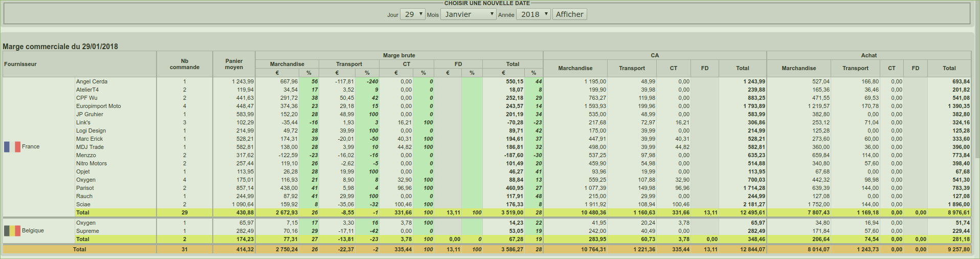Click France total marge brute 3 519,00

(512, 212)
